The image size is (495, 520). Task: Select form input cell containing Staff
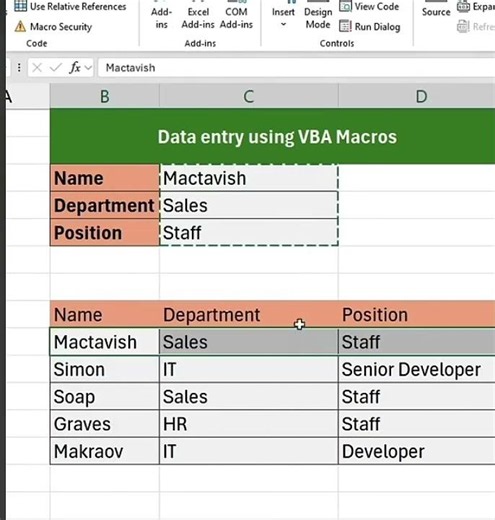tap(249, 233)
